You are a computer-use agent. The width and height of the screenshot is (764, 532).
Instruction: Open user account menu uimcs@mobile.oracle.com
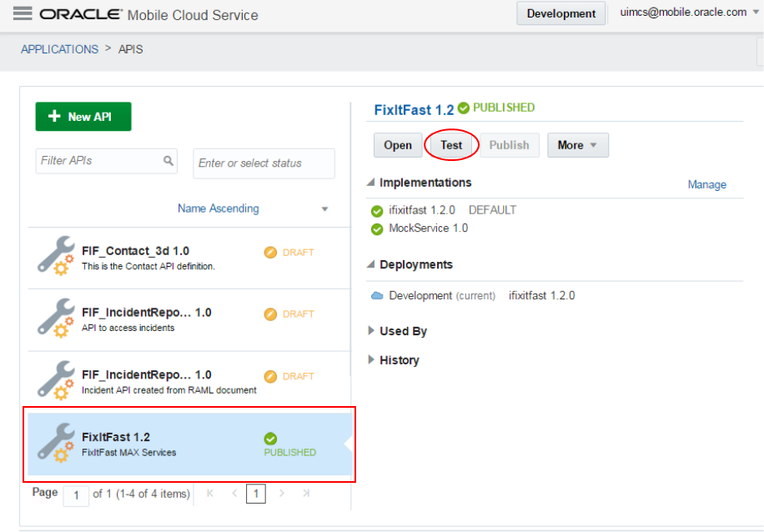(x=688, y=13)
